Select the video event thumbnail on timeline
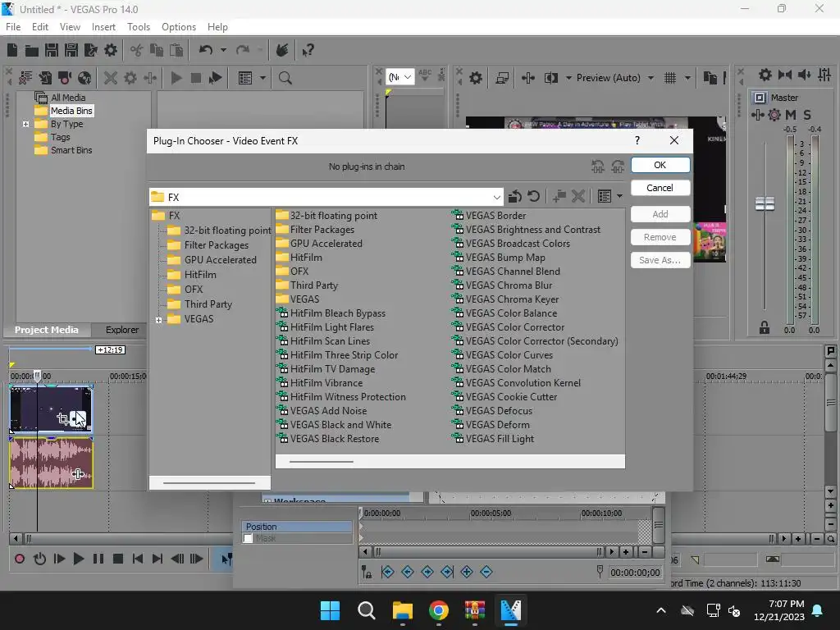The image size is (840, 630). 51,409
